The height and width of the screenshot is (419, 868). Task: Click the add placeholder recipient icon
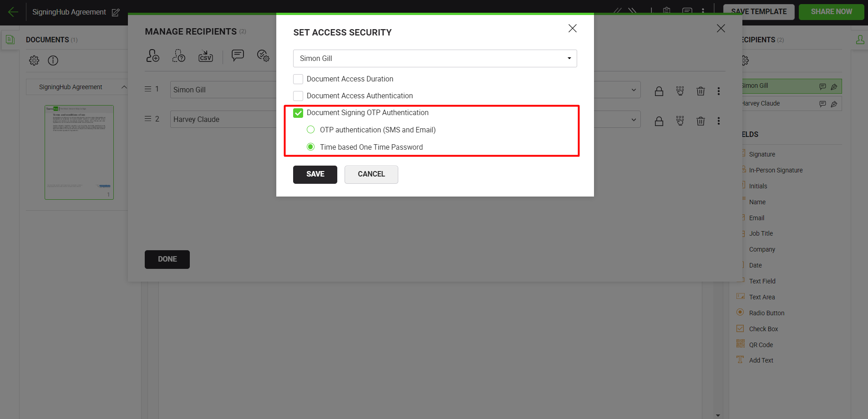pyautogui.click(x=178, y=56)
